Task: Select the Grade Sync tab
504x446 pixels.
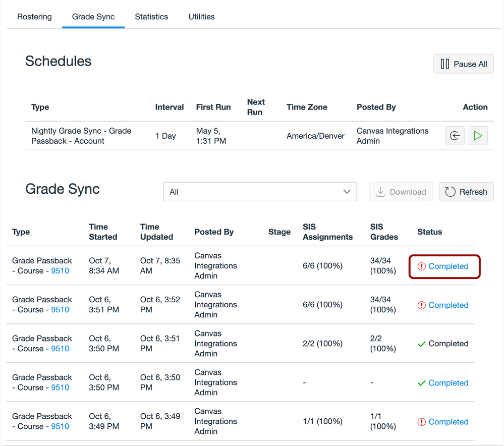Action: pyautogui.click(x=93, y=17)
